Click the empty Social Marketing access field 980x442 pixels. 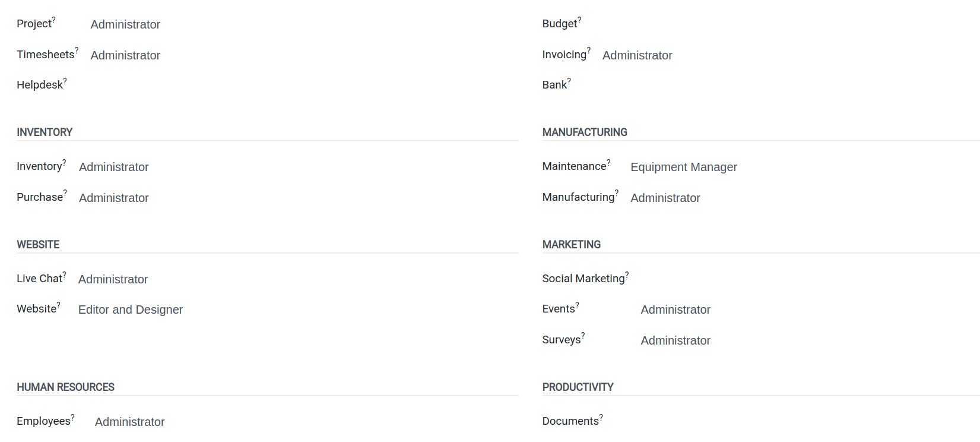click(x=810, y=279)
